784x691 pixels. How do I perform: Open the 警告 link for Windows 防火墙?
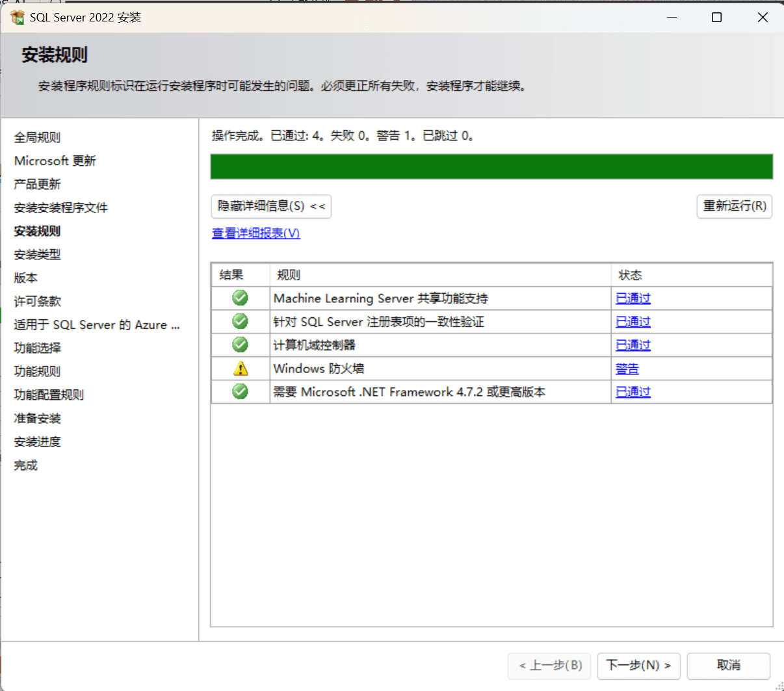point(627,369)
